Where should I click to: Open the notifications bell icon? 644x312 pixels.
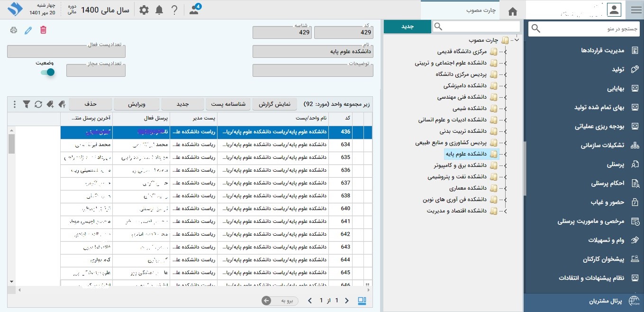(159, 10)
